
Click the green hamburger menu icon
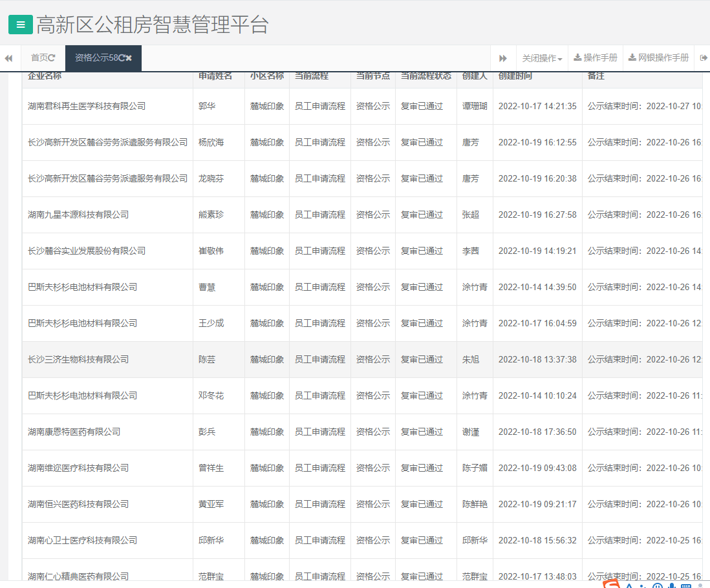click(x=21, y=23)
